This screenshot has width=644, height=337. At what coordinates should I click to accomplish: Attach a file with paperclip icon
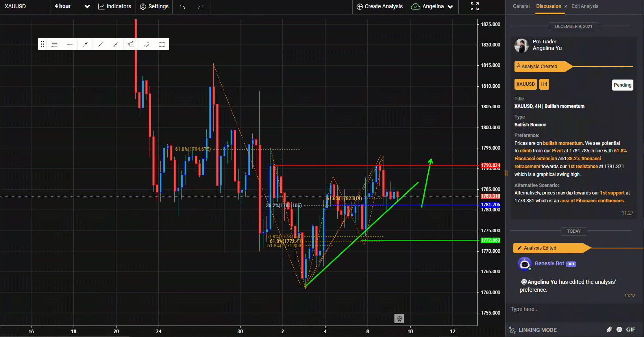tap(609, 330)
